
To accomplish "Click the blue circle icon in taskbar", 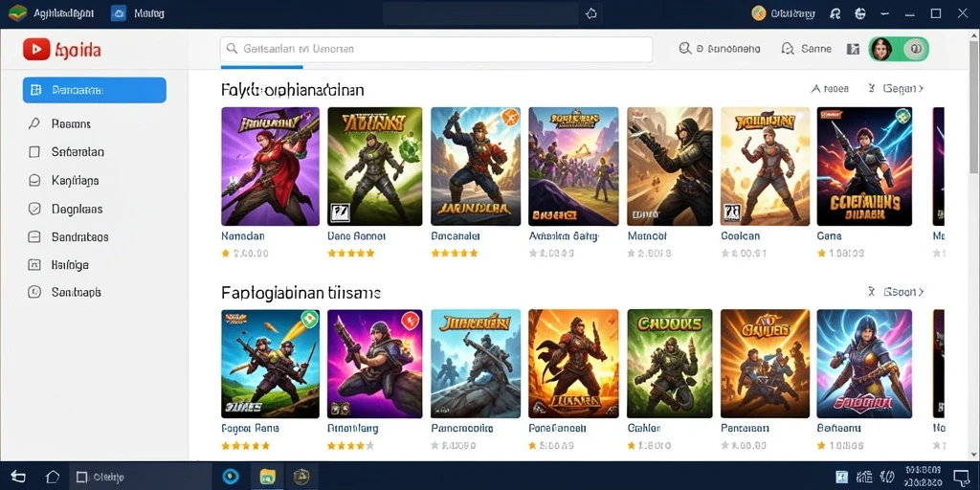I will tap(231, 477).
